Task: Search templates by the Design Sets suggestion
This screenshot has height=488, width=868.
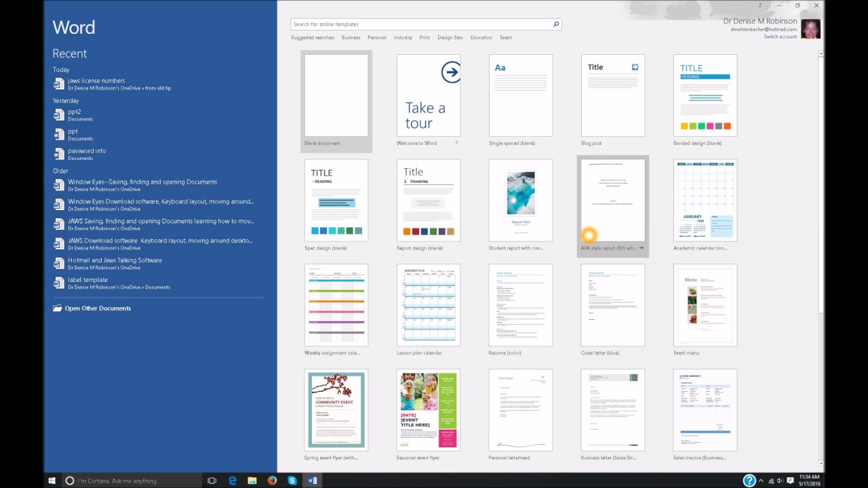Action: (450, 37)
